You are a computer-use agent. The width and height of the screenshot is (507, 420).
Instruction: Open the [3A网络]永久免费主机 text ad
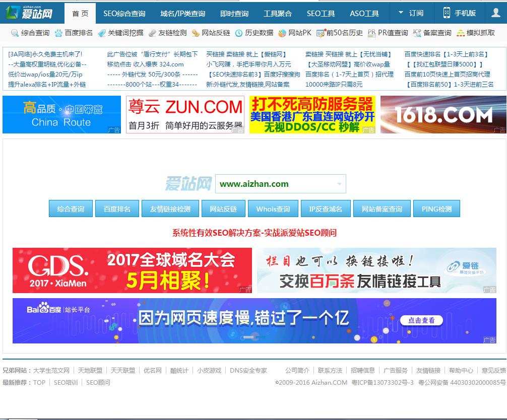[x=45, y=54]
